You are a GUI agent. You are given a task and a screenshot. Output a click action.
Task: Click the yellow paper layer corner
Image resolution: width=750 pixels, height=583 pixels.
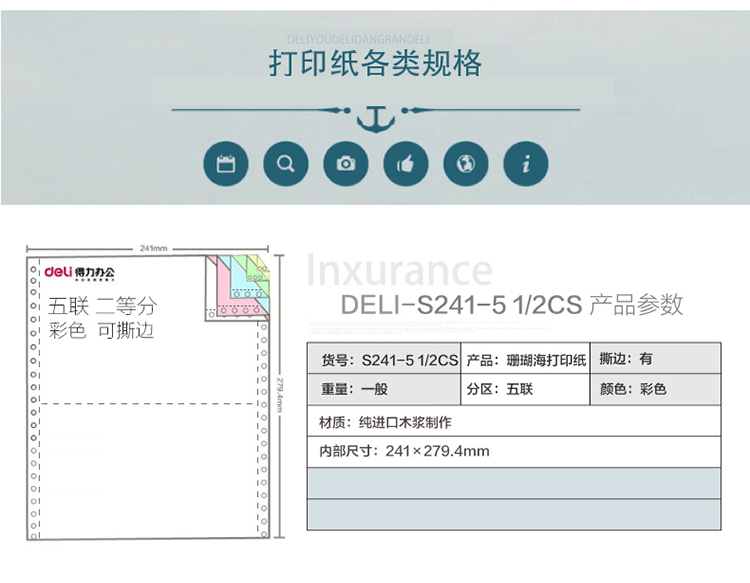click(262, 268)
